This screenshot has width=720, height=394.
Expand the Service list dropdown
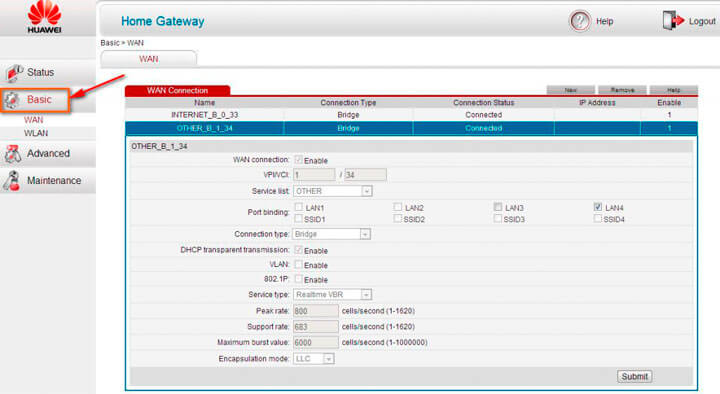pyautogui.click(x=332, y=191)
